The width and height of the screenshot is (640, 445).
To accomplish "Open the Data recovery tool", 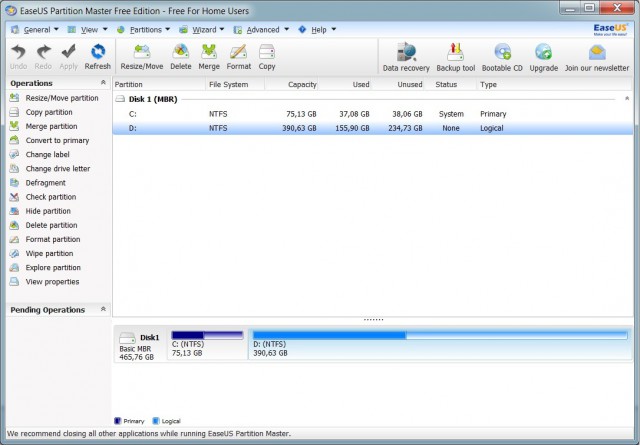I will pyautogui.click(x=406, y=58).
